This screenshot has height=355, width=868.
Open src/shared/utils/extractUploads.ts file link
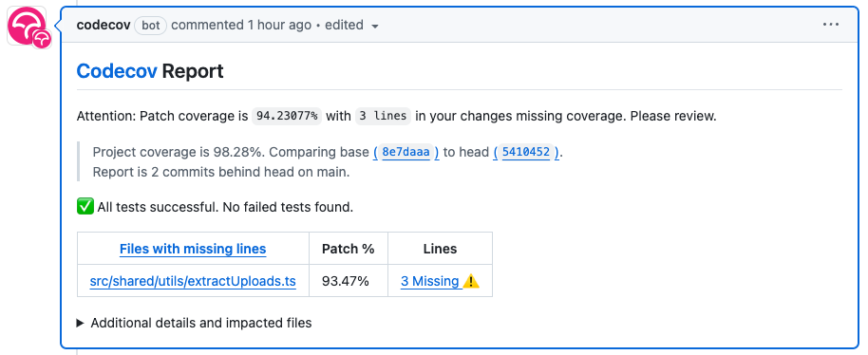pos(193,282)
